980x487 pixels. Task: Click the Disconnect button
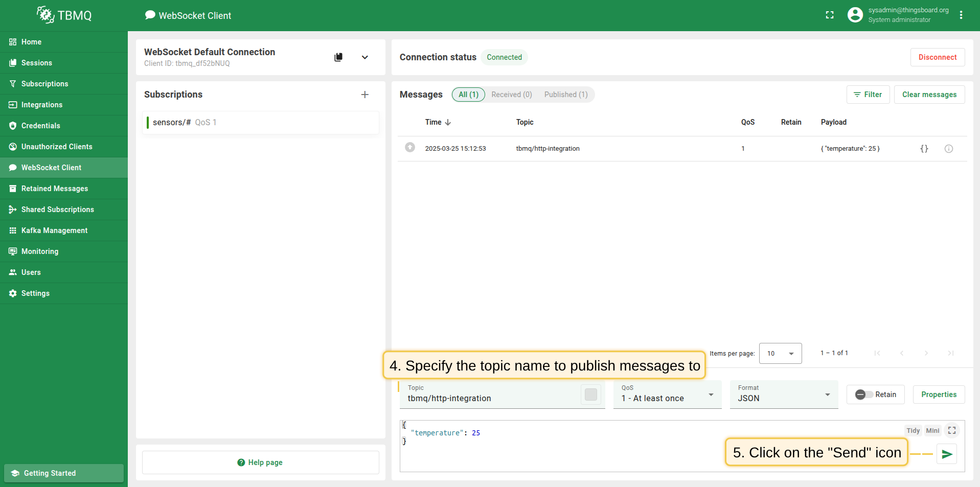(x=937, y=57)
